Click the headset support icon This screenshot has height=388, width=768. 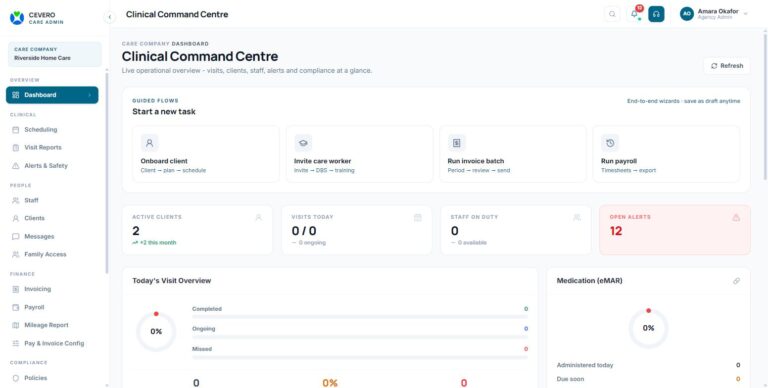(656, 14)
